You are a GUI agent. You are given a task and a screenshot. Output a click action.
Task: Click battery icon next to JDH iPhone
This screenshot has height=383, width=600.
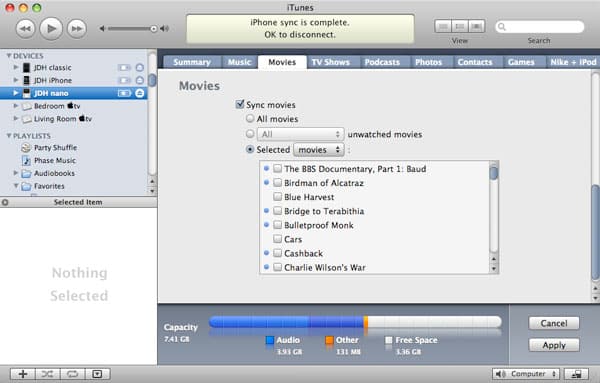[x=124, y=80]
